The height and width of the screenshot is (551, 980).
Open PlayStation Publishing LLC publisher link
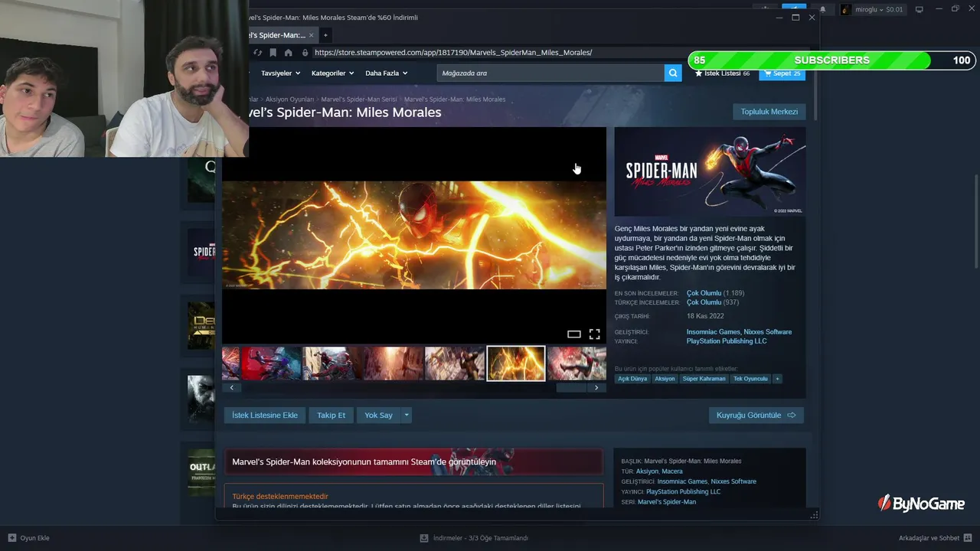(727, 341)
